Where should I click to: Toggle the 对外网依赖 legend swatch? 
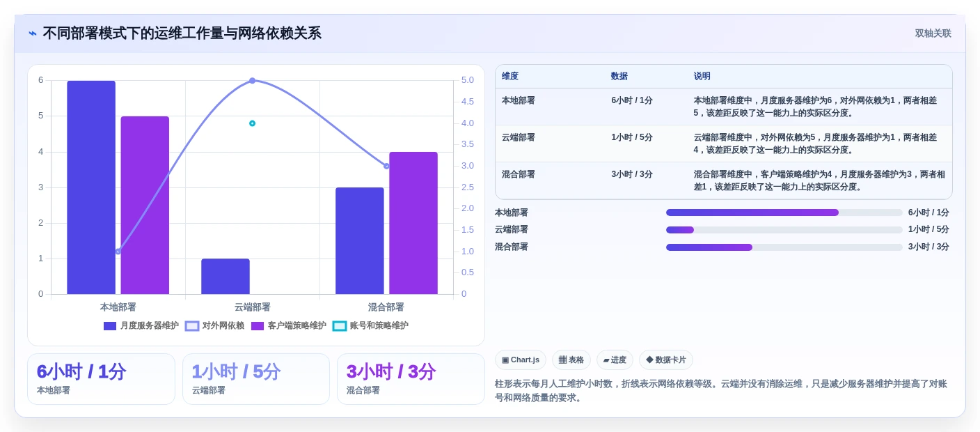pyautogui.click(x=192, y=326)
